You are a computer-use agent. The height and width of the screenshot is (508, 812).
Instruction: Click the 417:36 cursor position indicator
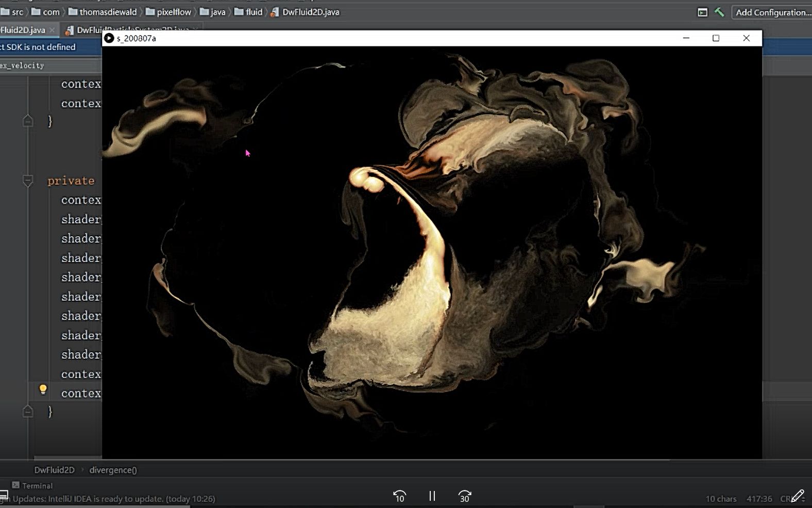point(759,499)
